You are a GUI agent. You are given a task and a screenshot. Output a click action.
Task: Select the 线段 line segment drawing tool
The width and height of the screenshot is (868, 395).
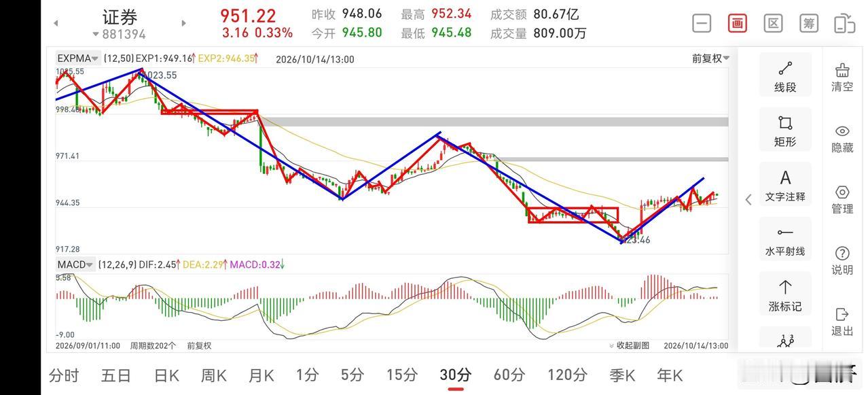[785, 75]
